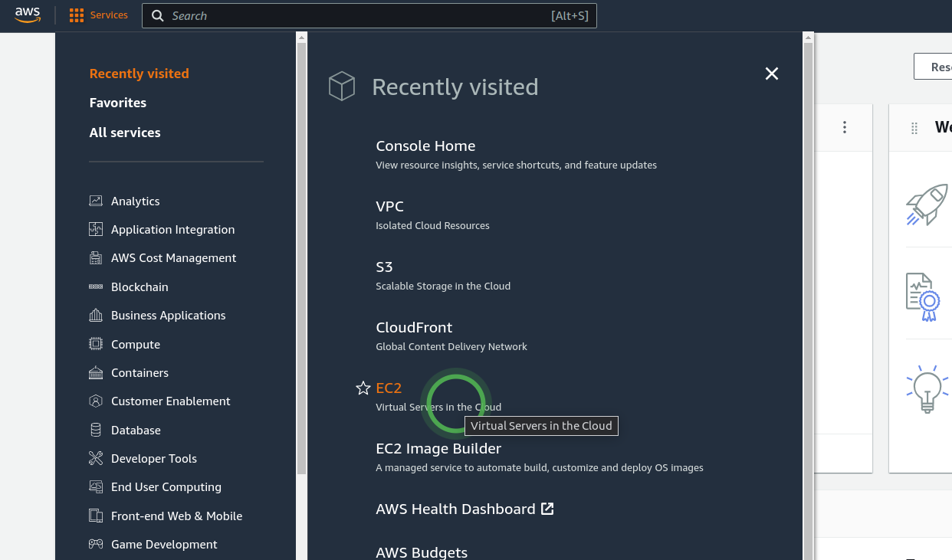
Task: Click the Developer Tools wrench icon
Action: (96, 458)
